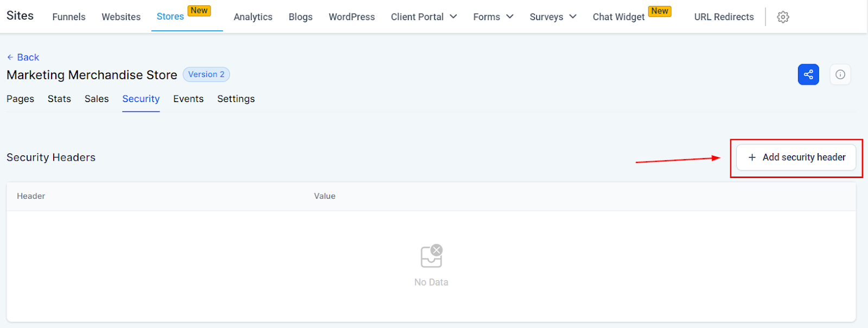Open the settings gear icon
The width and height of the screenshot is (868, 328).
point(783,17)
